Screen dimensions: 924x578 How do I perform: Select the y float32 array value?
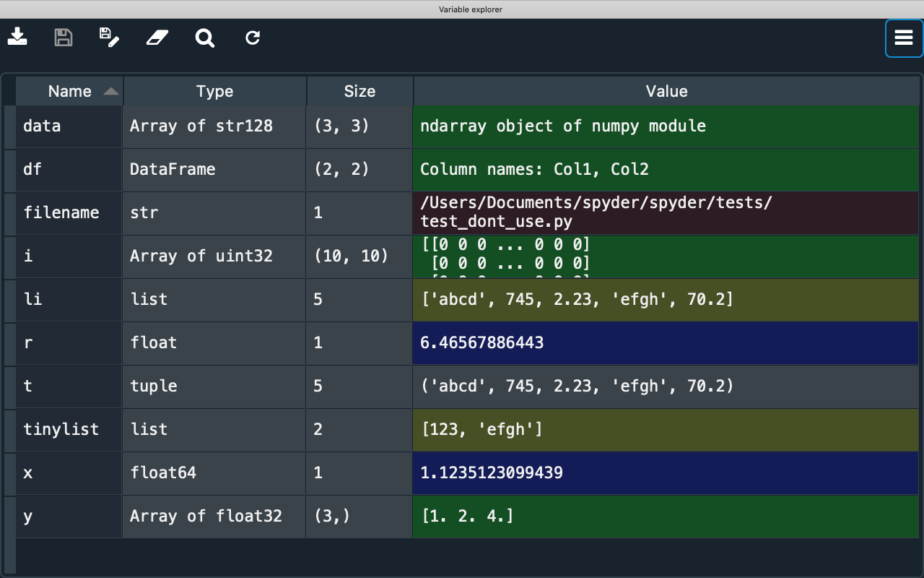coord(666,517)
